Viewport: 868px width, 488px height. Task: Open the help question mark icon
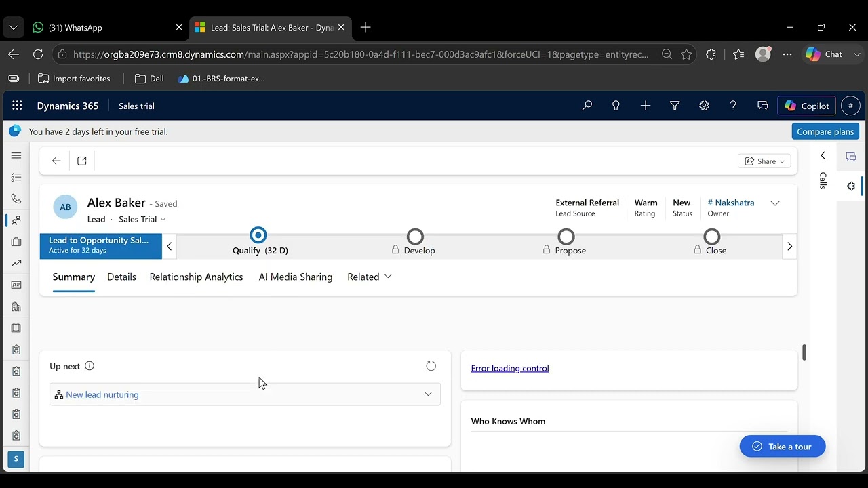[x=733, y=106]
